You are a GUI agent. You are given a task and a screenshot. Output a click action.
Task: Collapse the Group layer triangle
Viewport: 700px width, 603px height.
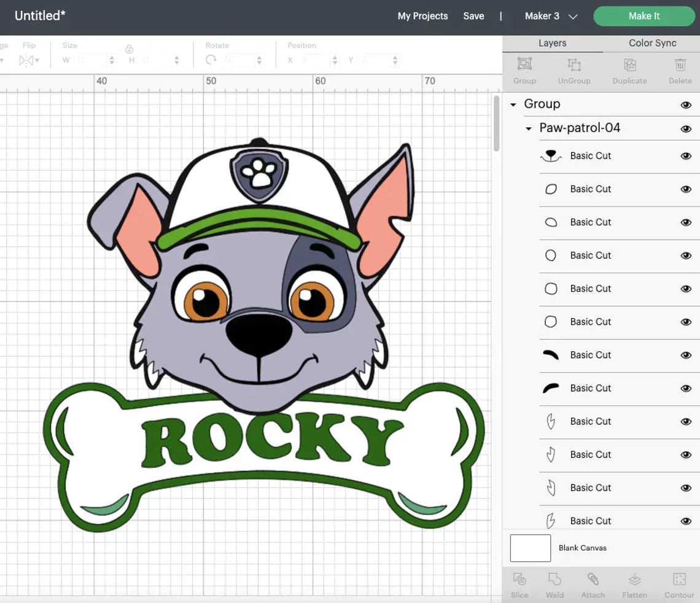pos(513,105)
